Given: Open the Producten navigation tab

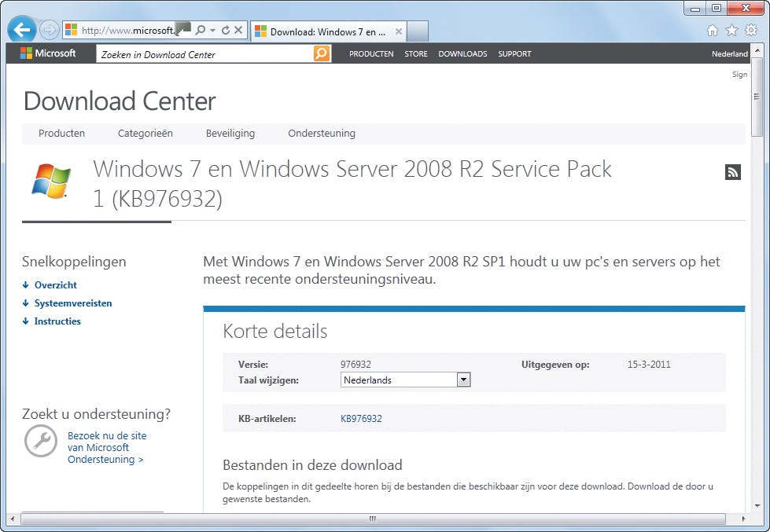Looking at the screenshot, I should point(62,134).
